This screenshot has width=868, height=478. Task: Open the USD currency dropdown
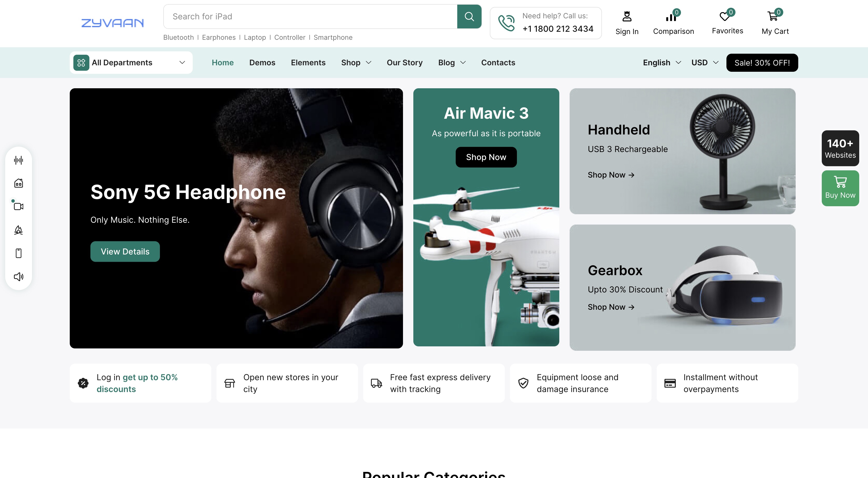(704, 63)
